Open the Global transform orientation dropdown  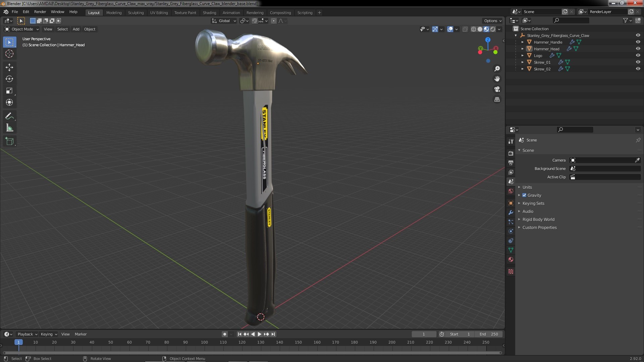click(x=224, y=21)
